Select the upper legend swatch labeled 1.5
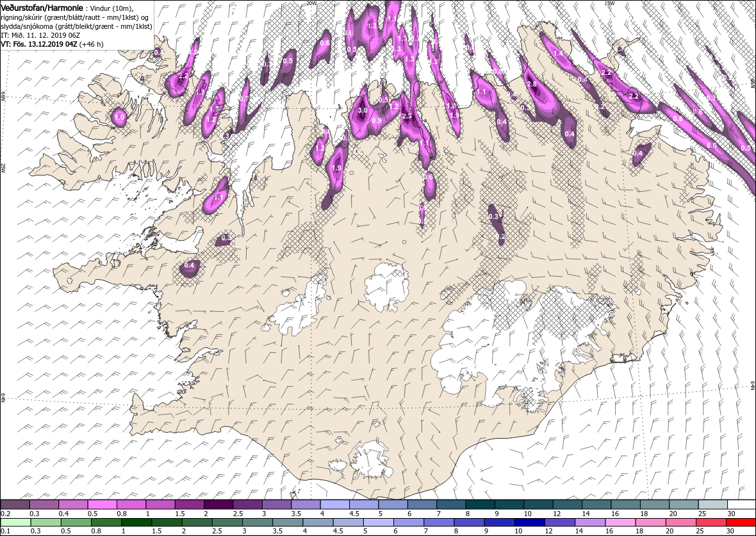Screen dimensions: 756x536 (189, 505)
